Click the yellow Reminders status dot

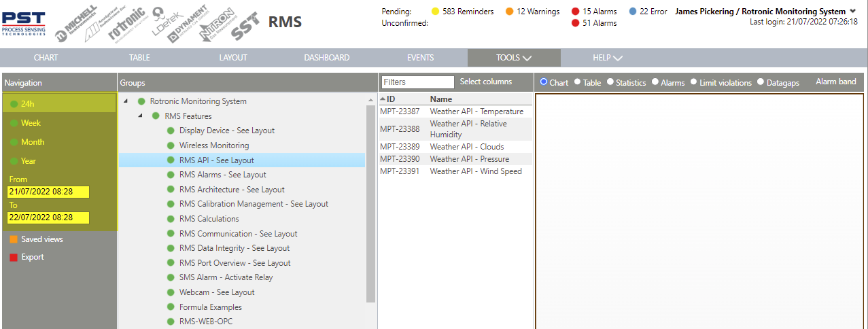[x=436, y=12]
